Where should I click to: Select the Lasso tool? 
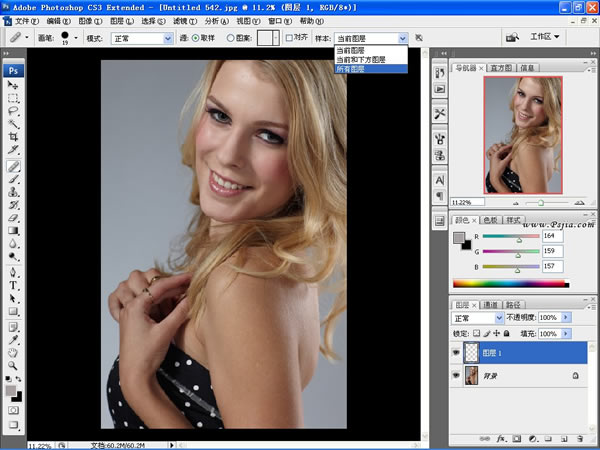(13, 112)
